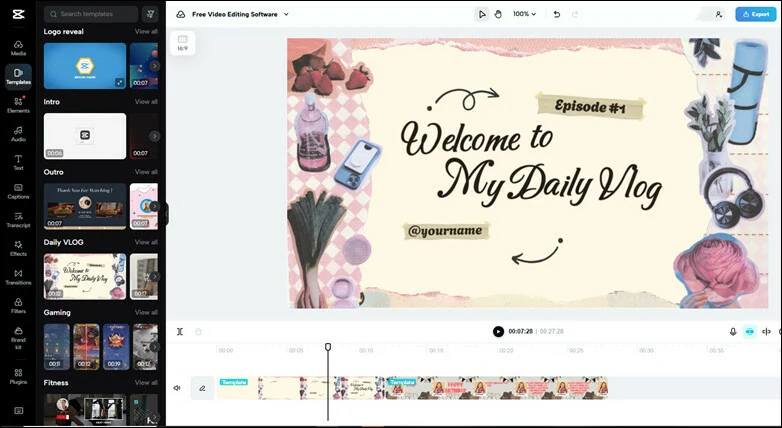The width and height of the screenshot is (782, 428).
Task: Select the 00:19 Gaming template
Action: (116, 347)
